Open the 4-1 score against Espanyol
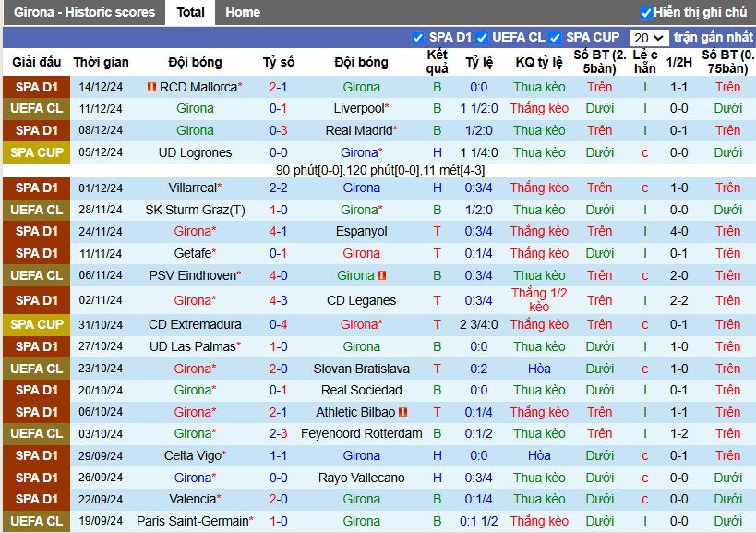 pos(278,232)
